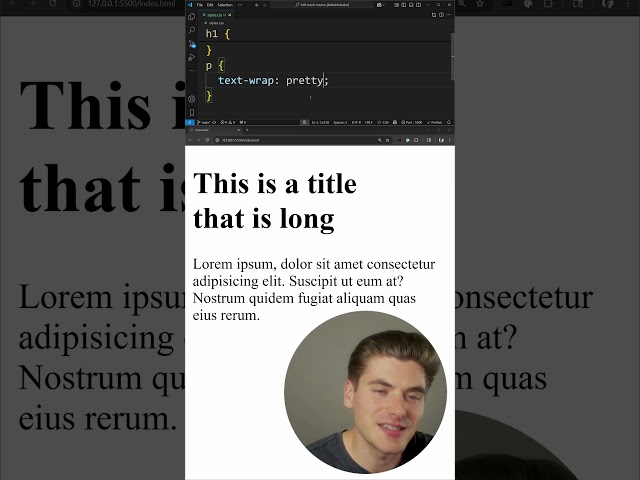Open the Selection menu in VS Code
This screenshot has height=480, width=640.
click(225, 5)
